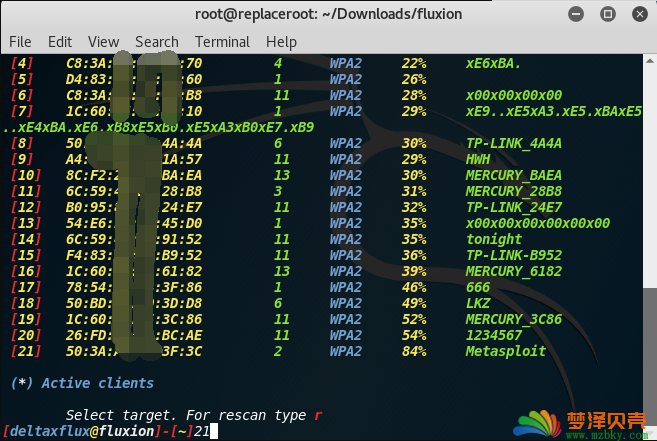Click the window title bar text
The image size is (657, 441).
pos(328,14)
